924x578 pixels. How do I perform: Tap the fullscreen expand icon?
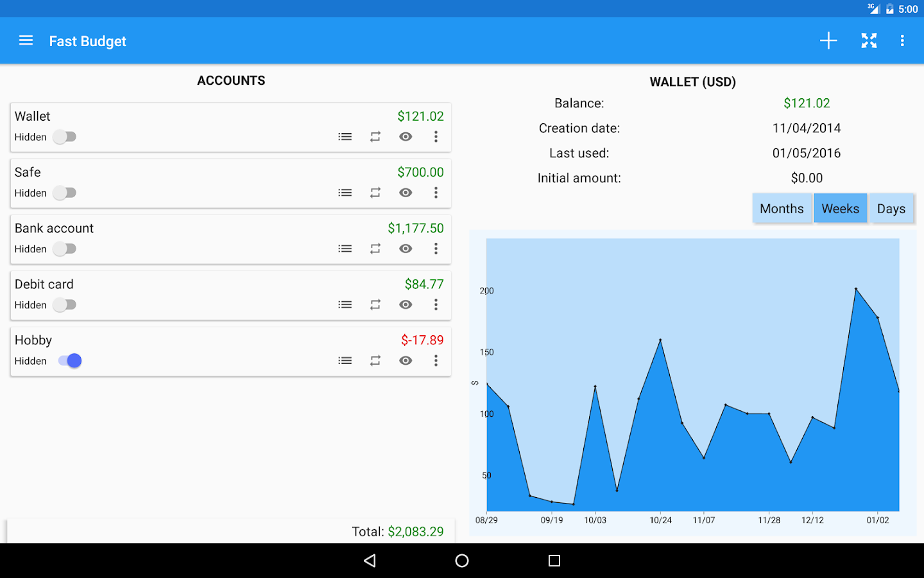point(869,40)
